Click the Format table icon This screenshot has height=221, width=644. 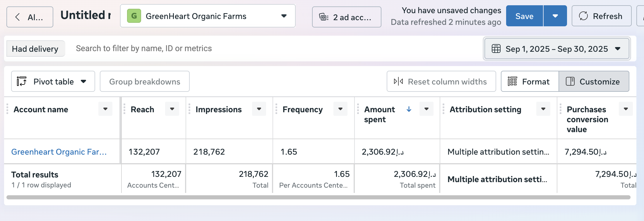click(x=512, y=82)
